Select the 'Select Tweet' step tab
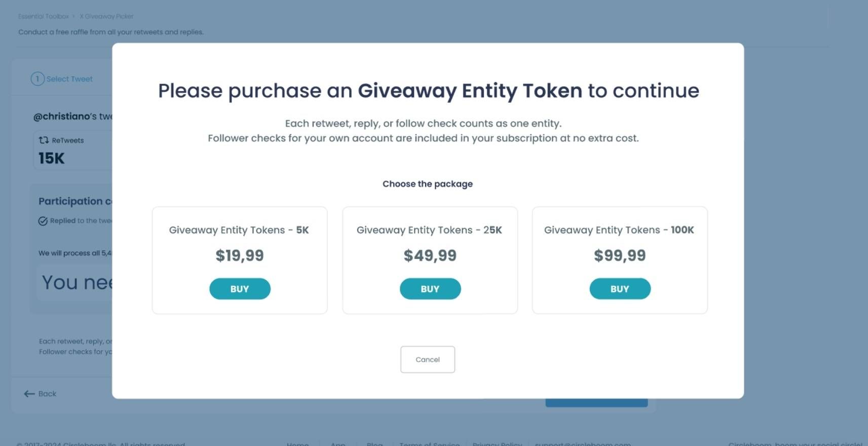Viewport: 868px width, 446px height. pos(68,79)
